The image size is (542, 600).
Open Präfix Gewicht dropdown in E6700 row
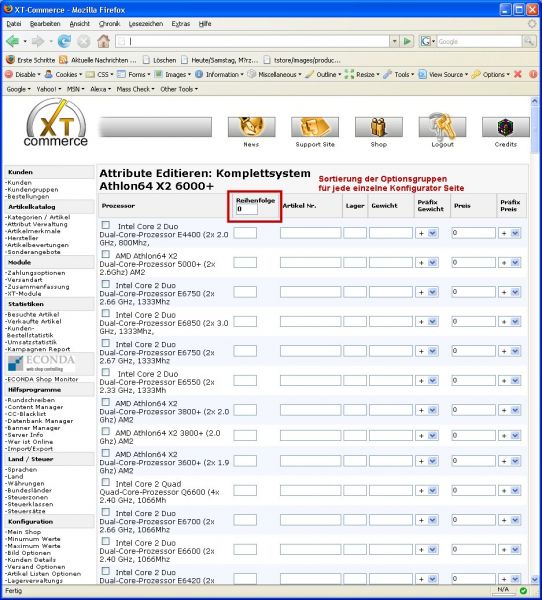pos(427,520)
